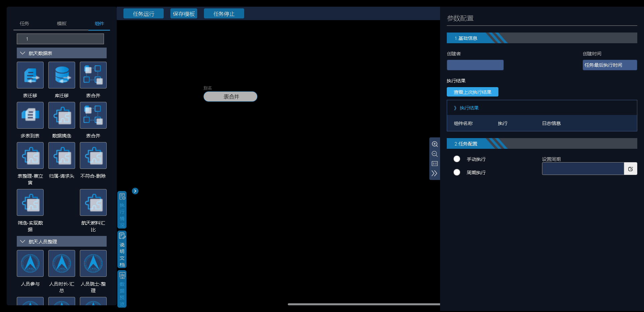Screen dimensions: 644x312
Task: Open the 1.基础信息 section header
Action: click(542, 38)
